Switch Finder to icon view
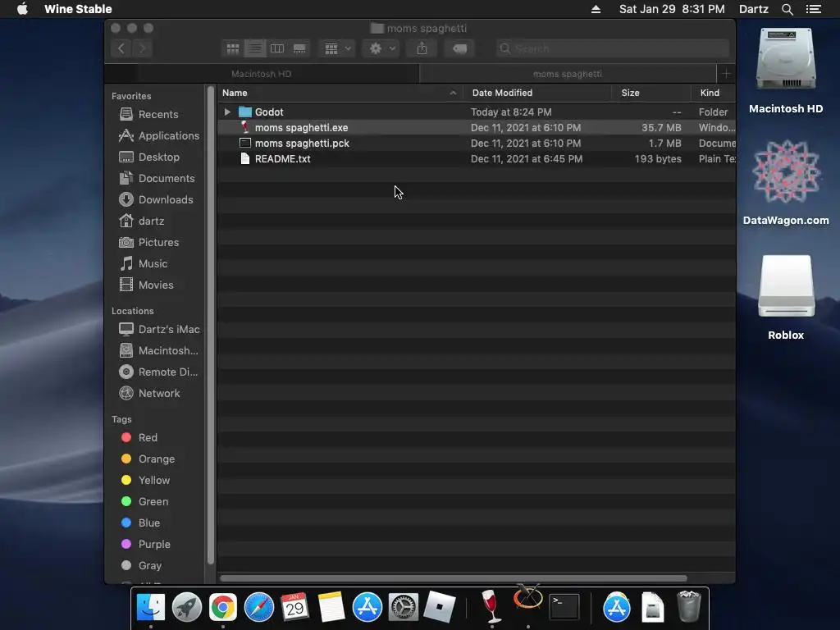This screenshot has height=630, width=840. pyautogui.click(x=232, y=48)
